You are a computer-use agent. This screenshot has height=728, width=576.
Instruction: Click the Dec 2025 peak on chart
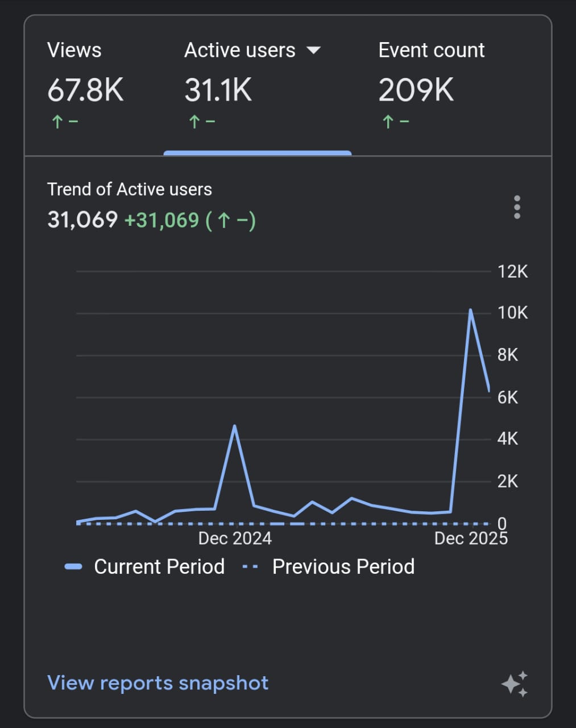[470, 311]
